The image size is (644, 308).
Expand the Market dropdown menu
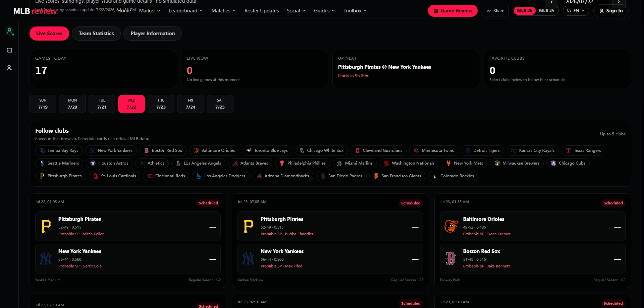coord(150,11)
